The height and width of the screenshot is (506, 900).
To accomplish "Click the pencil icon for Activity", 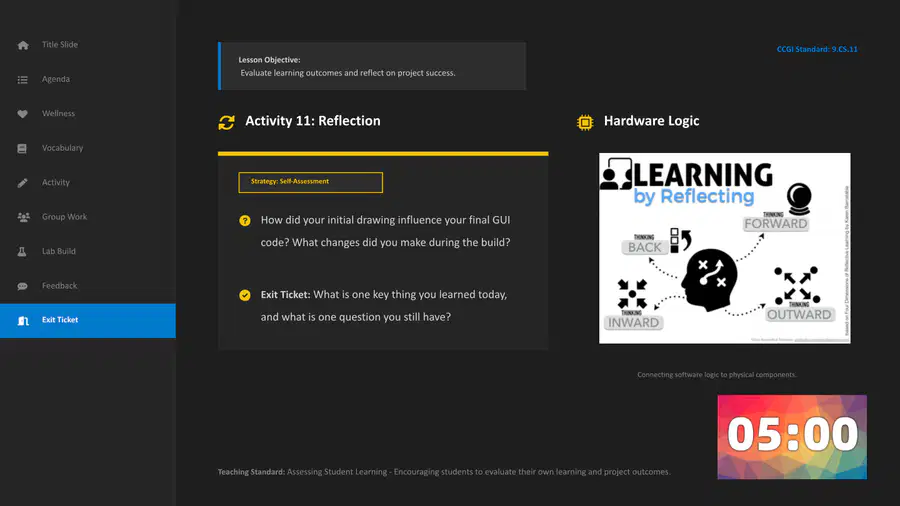I will click(x=22, y=183).
